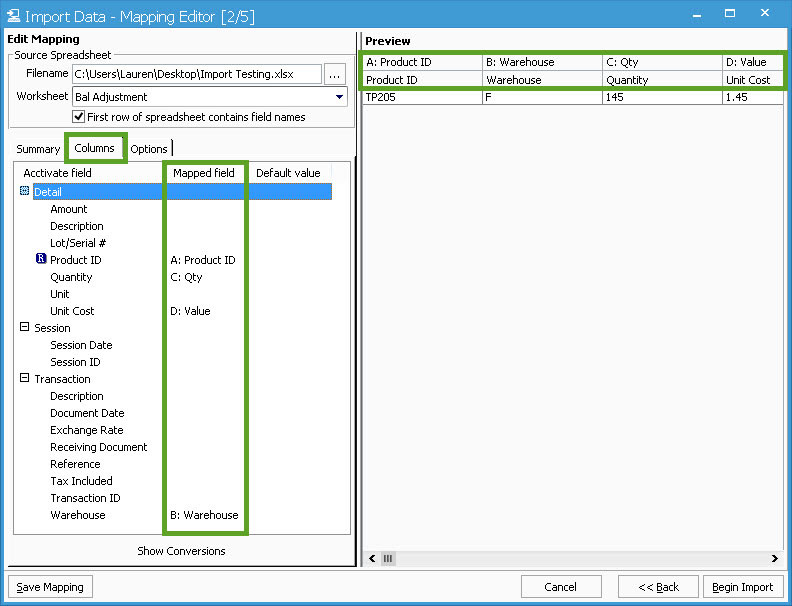Open the Worksheet dropdown
Image resolution: width=792 pixels, height=606 pixels.
(340, 97)
